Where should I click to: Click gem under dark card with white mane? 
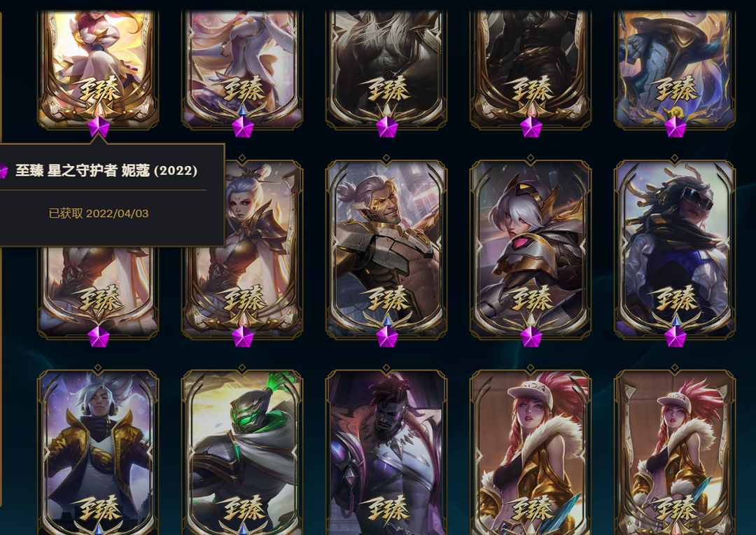(x=386, y=127)
